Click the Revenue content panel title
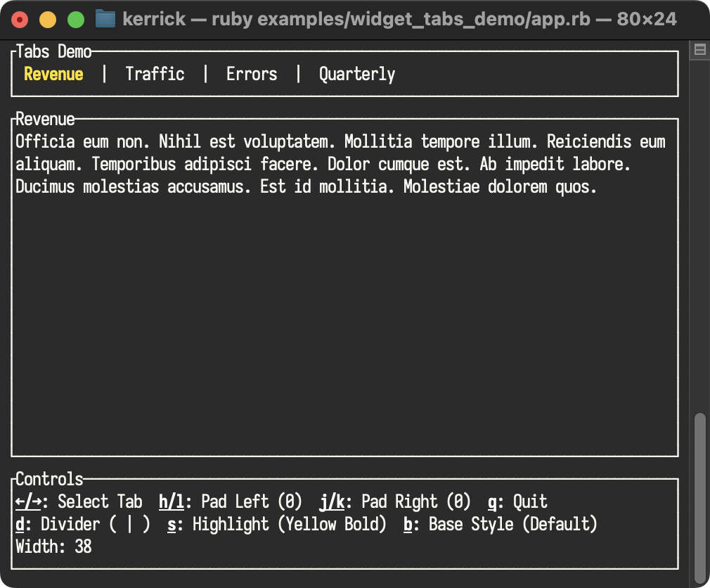 tap(45, 119)
